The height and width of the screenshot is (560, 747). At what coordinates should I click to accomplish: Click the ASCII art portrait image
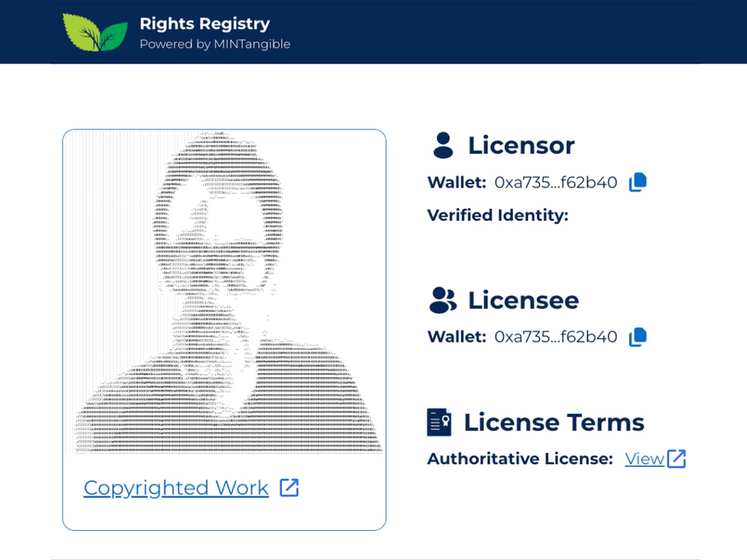(x=224, y=292)
